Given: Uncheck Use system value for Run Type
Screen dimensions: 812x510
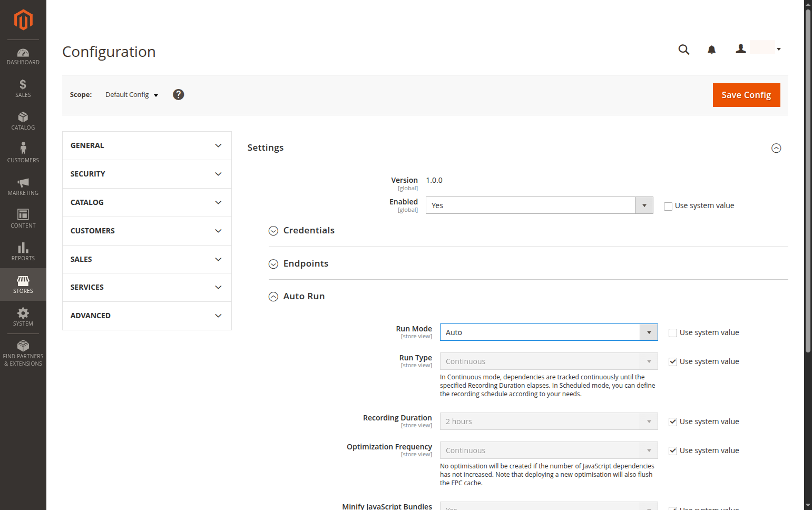Looking at the screenshot, I should point(673,362).
